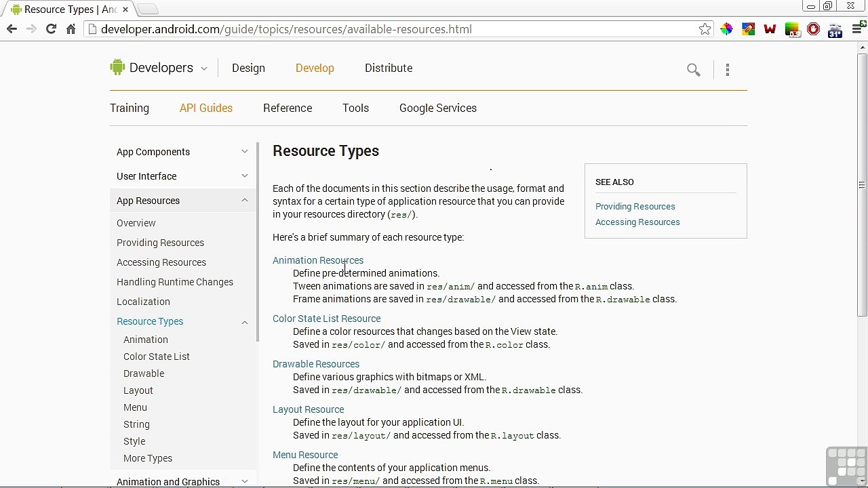This screenshot has height=488, width=868.
Task: Open the Design top navigation item
Action: (248, 68)
